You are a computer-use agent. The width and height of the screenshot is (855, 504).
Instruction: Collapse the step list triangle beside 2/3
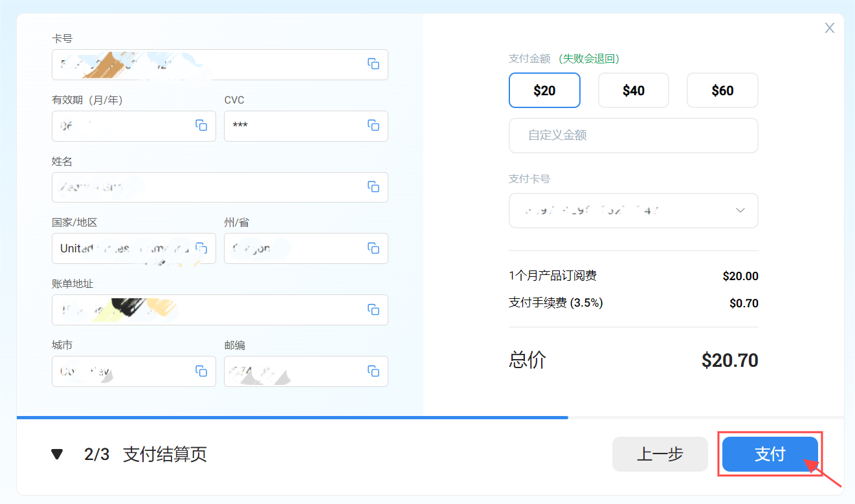click(57, 454)
